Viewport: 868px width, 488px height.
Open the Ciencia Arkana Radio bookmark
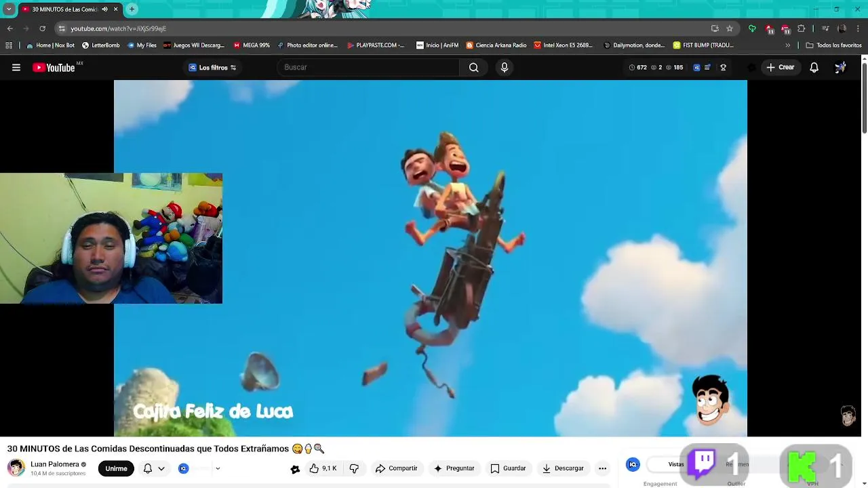tap(495, 45)
